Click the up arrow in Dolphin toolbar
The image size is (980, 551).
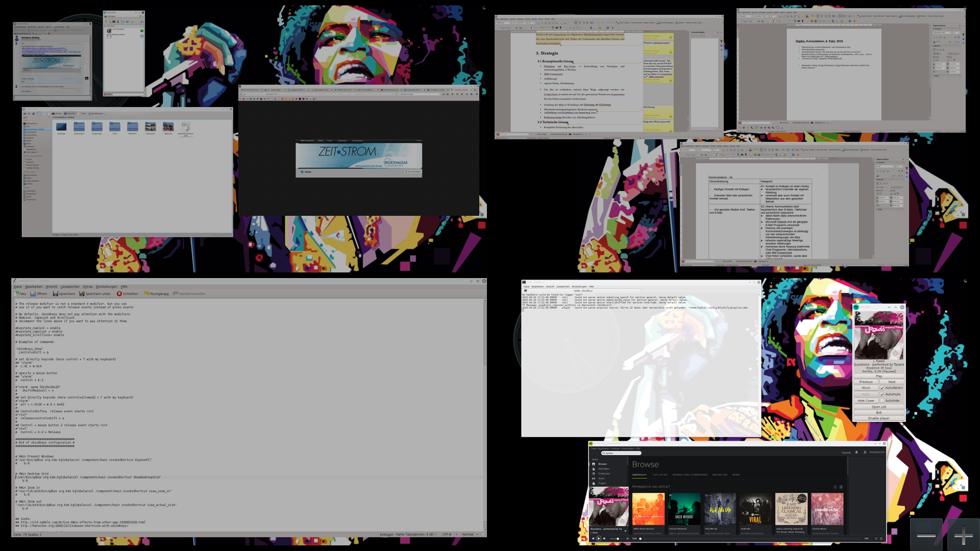coord(34,113)
